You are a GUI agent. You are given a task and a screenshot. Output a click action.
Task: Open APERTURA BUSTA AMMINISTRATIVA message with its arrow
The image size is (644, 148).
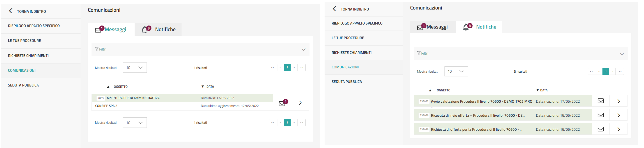300,103
